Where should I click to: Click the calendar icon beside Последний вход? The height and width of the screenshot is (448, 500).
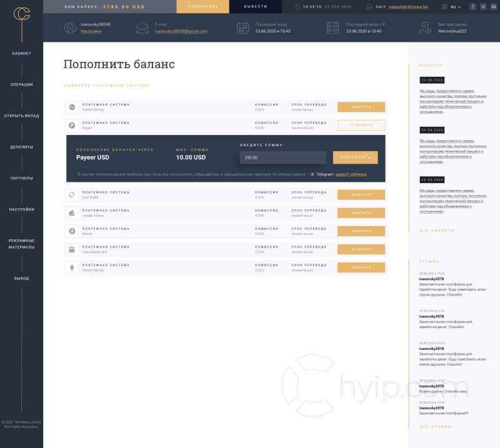click(242, 28)
